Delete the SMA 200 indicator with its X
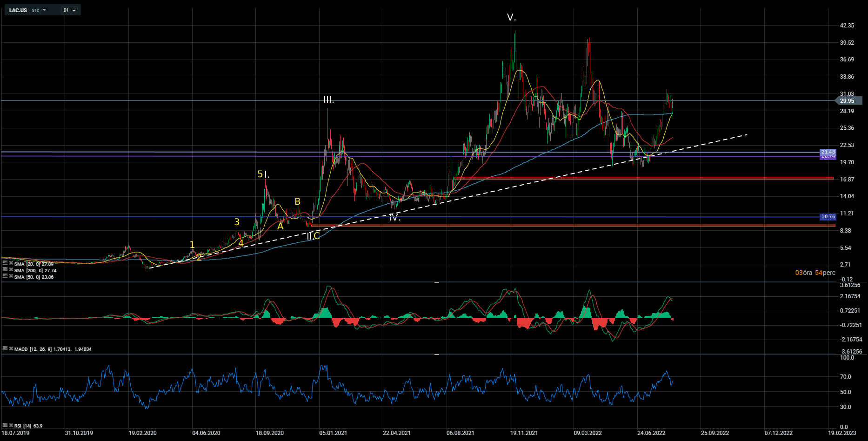This screenshot has height=441, width=868. pyautogui.click(x=11, y=270)
